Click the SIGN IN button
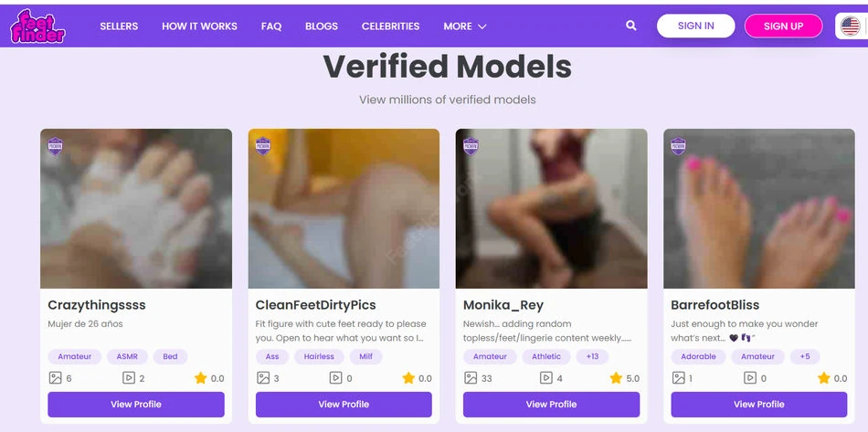The height and width of the screenshot is (432, 868). [696, 26]
